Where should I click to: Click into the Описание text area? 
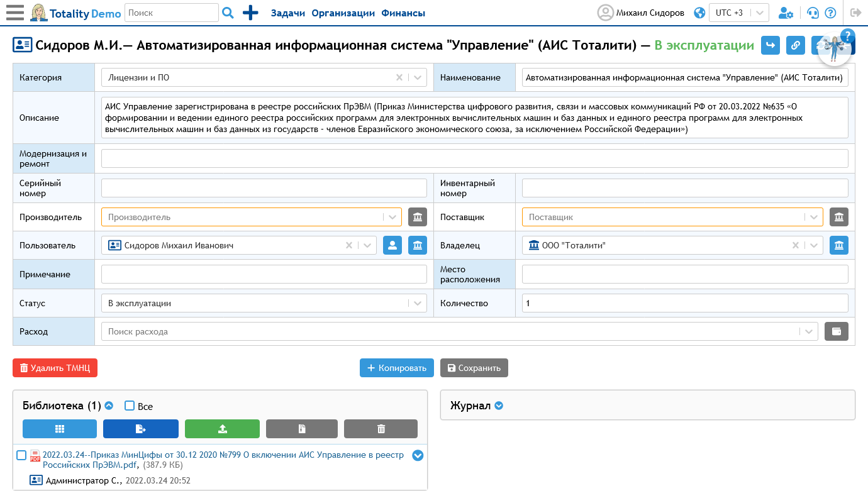coord(475,118)
